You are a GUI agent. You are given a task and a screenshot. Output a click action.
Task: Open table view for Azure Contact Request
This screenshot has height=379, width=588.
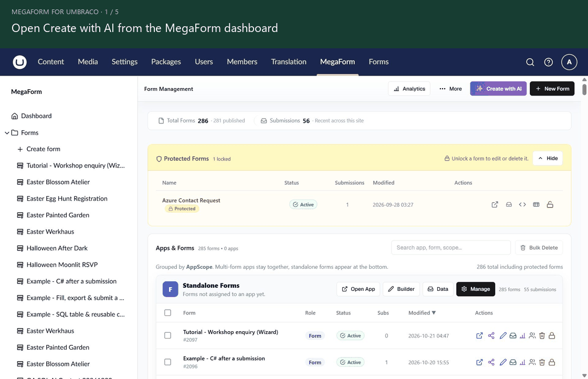coord(536,204)
